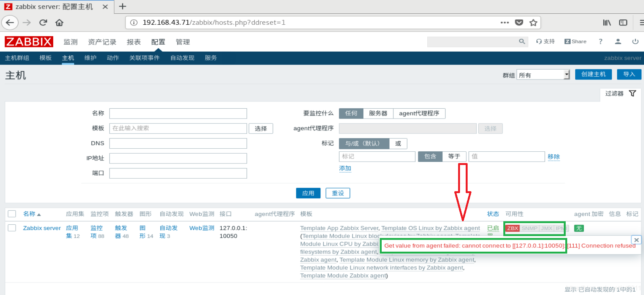
Task: Click the 模板 search input field
Action: coord(178,128)
